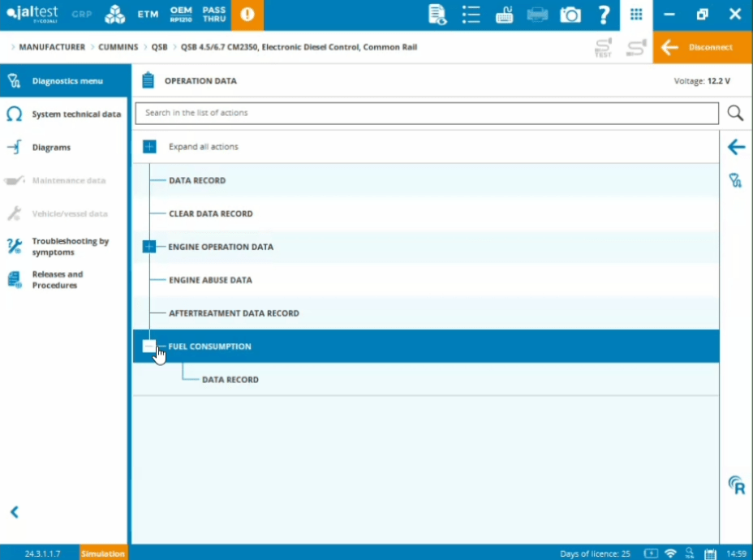Click the magnifier search icon

point(735,113)
